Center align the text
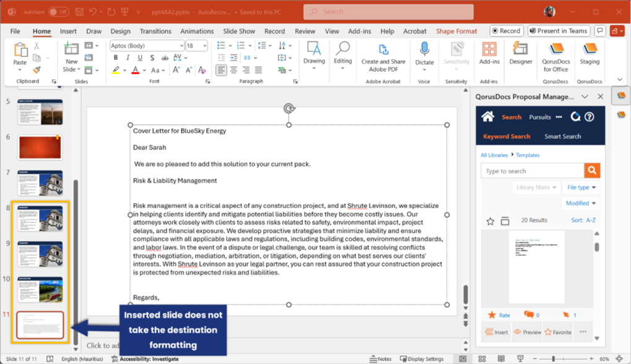631x364 pixels. tap(233, 70)
